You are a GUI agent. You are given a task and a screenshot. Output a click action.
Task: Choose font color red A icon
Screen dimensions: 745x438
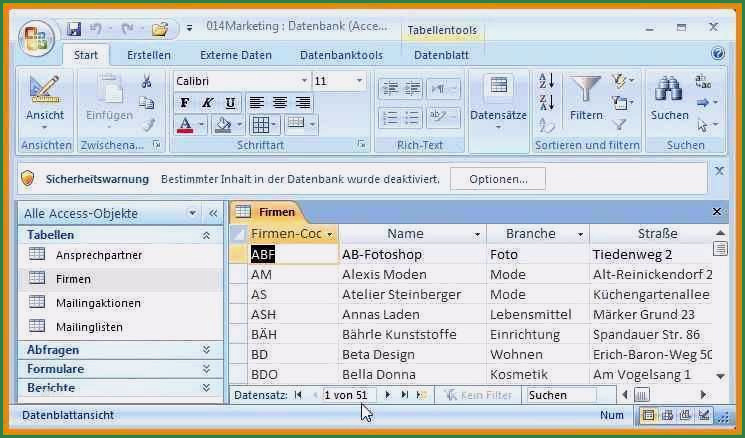coord(185,125)
